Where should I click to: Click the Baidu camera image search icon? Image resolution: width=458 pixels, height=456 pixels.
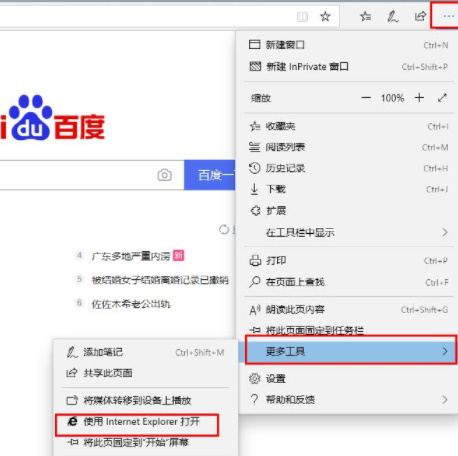pyautogui.click(x=164, y=175)
